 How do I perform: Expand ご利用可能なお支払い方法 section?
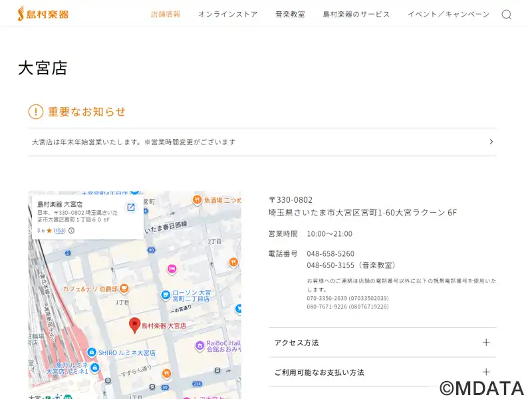pos(382,372)
